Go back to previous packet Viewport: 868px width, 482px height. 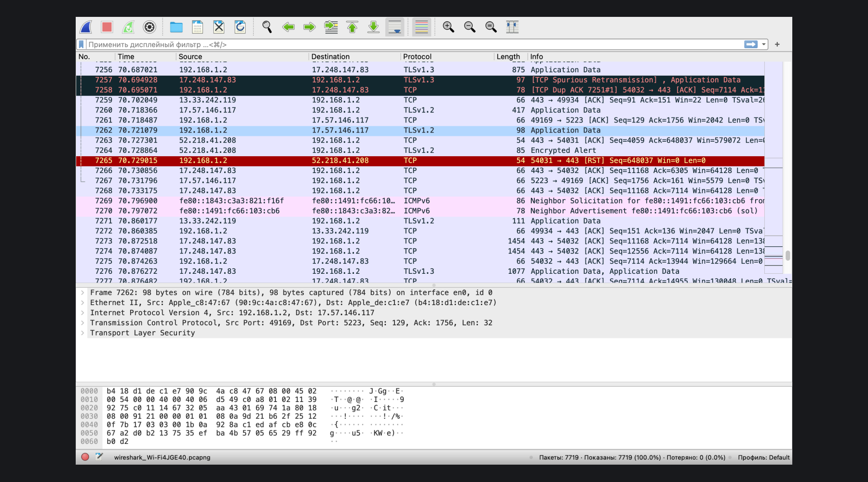[288, 27]
